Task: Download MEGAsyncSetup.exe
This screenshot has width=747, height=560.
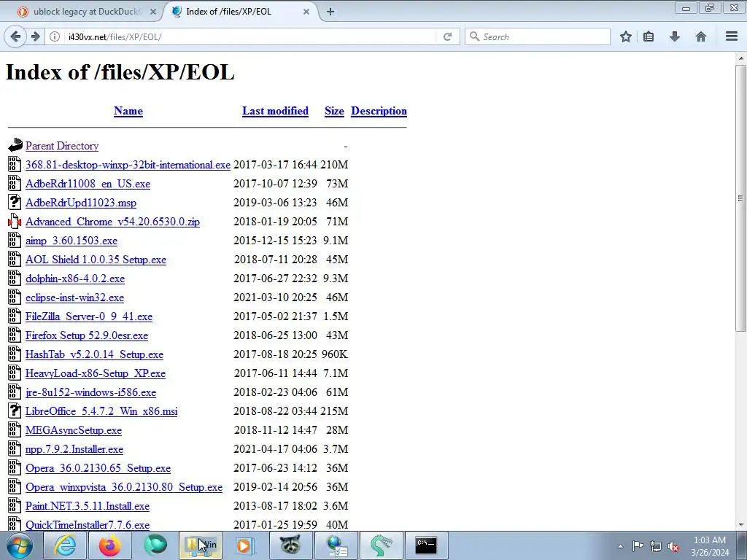Action: click(74, 430)
